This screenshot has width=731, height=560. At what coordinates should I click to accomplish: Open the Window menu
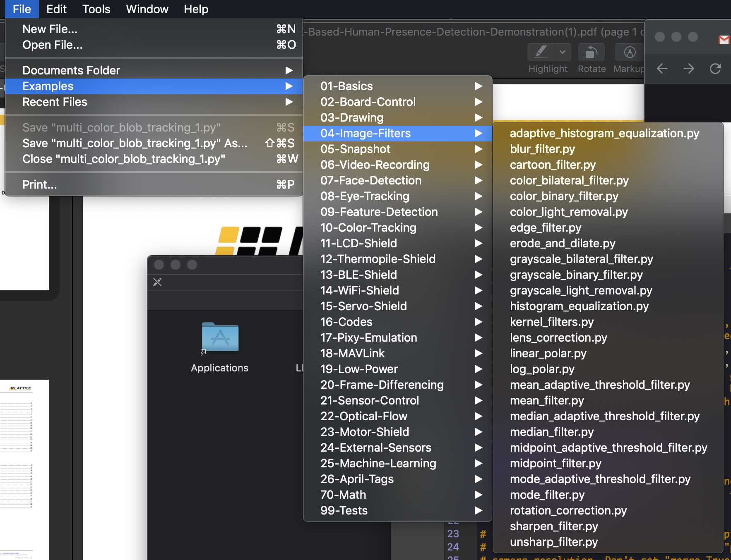tap(147, 9)
